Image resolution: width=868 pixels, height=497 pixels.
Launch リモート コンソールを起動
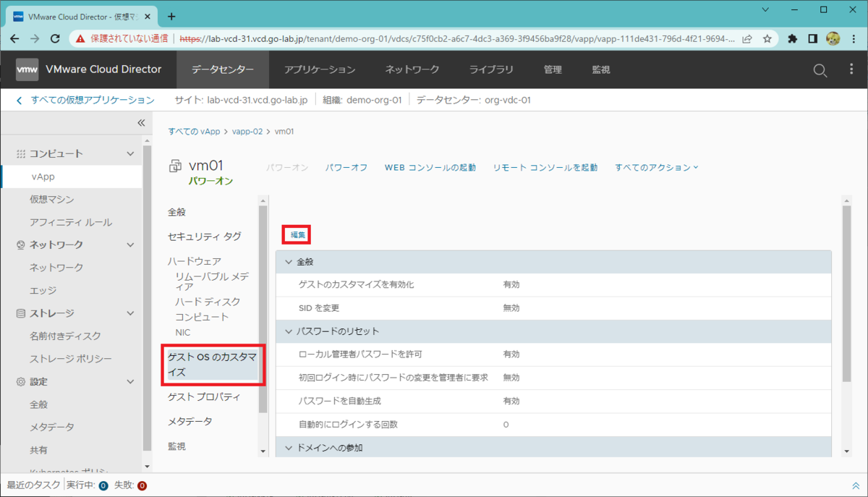(545, 167)
